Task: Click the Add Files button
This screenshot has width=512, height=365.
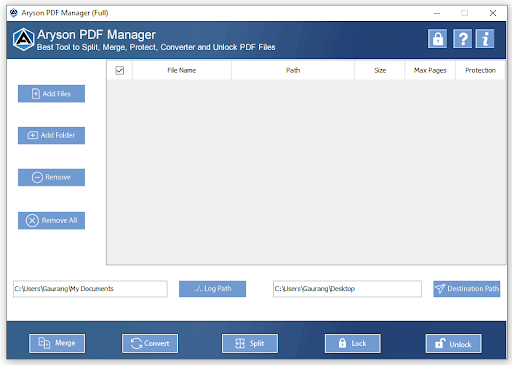Action: point(51,94)
